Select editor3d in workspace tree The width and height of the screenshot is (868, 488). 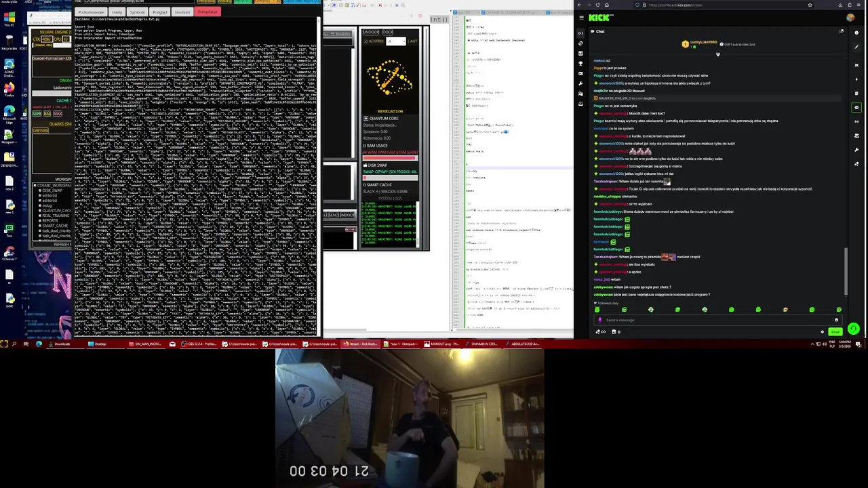point(50,201)
